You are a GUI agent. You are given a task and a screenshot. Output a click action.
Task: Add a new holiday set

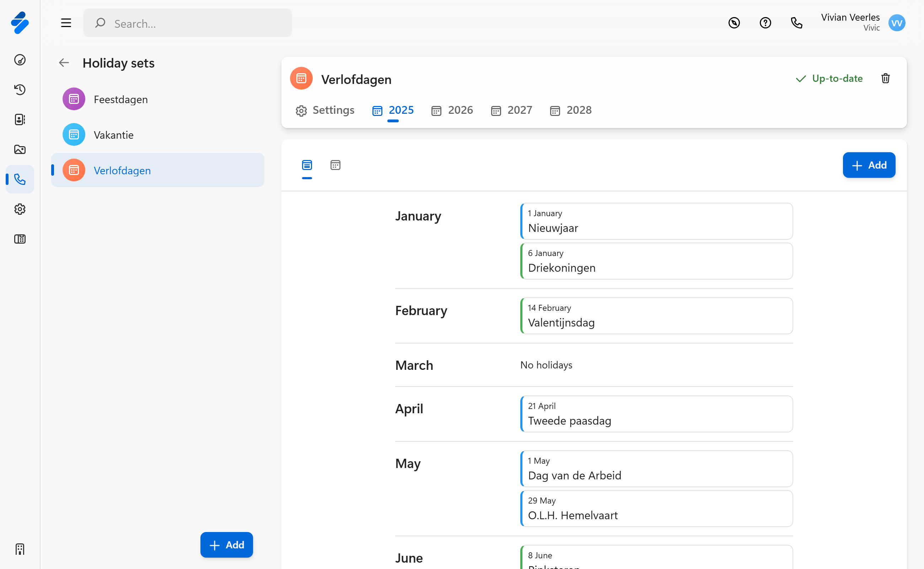pyautogui.click(x=226, y=544)
